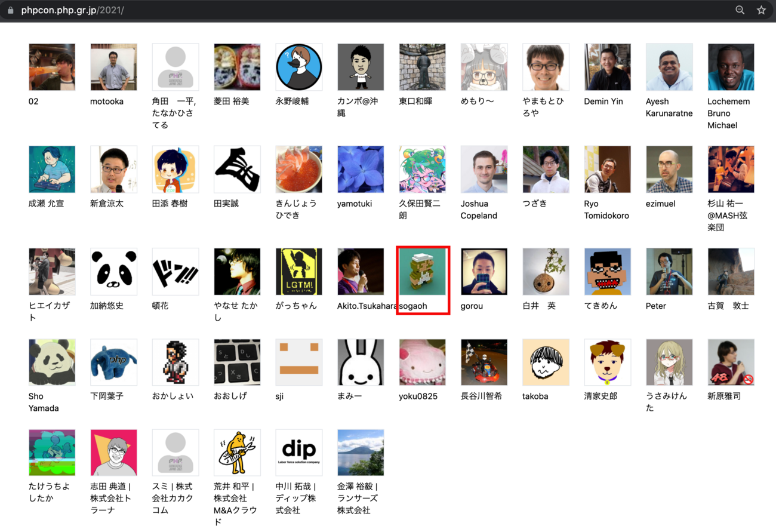Click 加納悠史's panda face avatar
776x532 pixels.
113,272
